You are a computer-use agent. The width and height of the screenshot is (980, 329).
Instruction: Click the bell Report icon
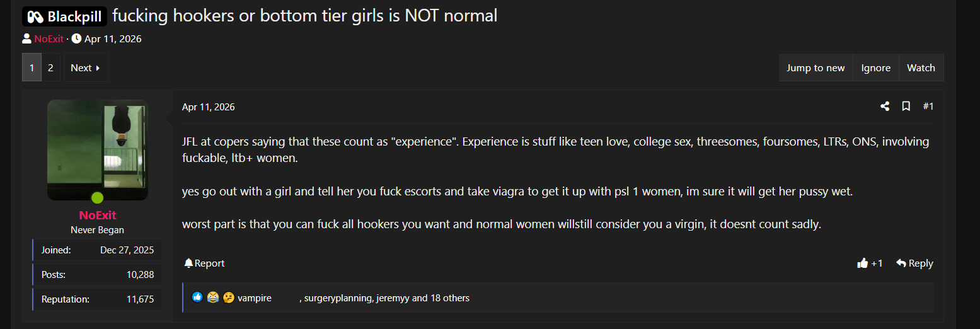188,263
